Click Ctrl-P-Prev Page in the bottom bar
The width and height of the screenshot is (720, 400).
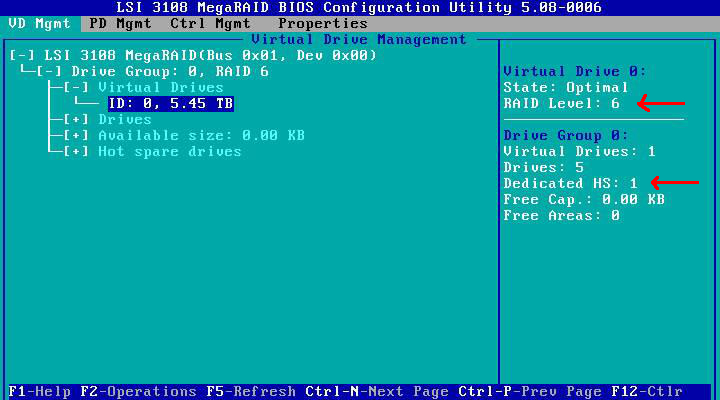[x=530, y=392]
